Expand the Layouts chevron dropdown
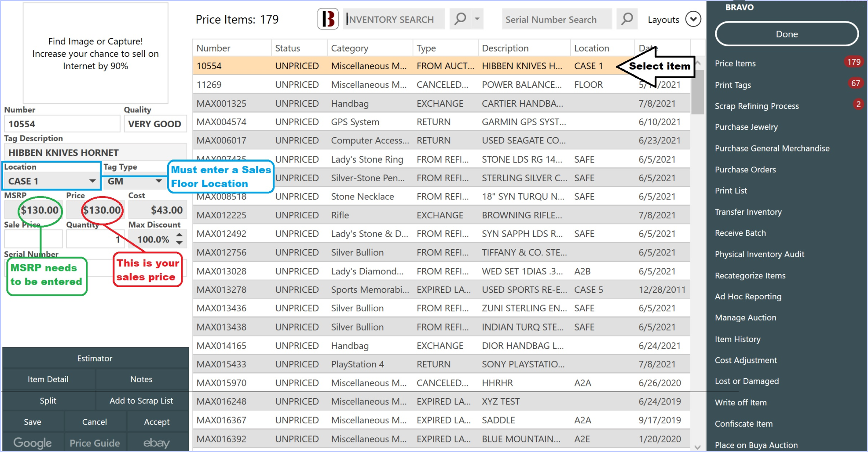This screenshot has height=452, width=868. 693,19
